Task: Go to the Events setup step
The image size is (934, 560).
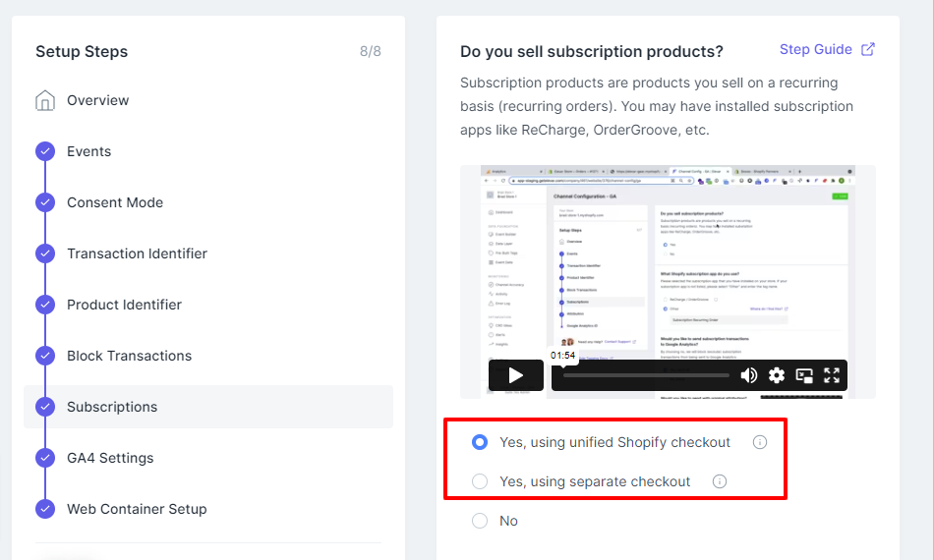Action: pos(88,151)
